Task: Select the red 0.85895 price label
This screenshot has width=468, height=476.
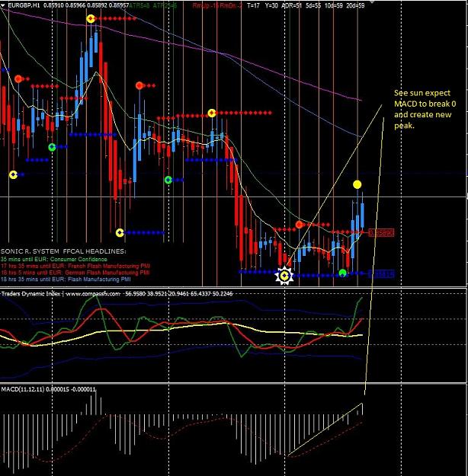Action: [x=381, y=233]
